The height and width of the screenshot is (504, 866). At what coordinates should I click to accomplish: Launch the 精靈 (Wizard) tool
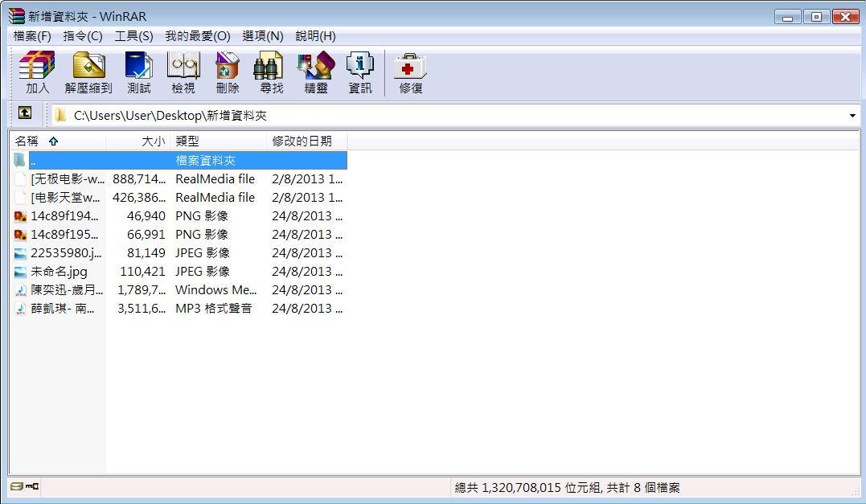[315, 72]
